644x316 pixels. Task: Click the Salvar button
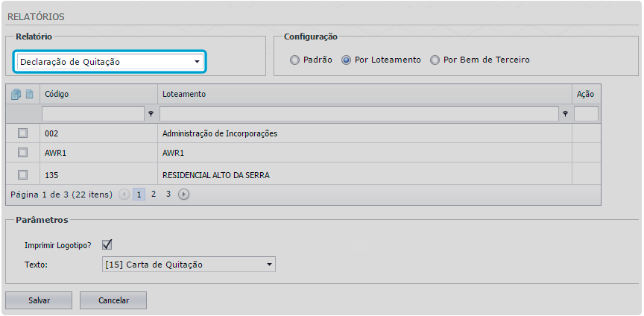tap(39, 300)
